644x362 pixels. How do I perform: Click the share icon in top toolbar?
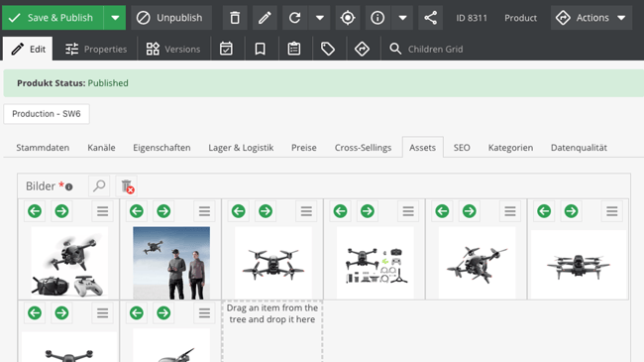click(x=430, y=18)
